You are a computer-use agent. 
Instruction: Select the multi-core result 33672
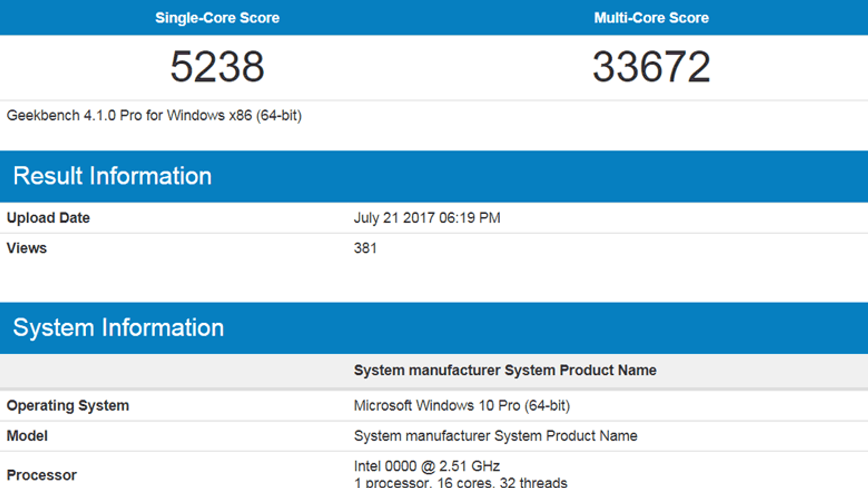pos(651,67)
